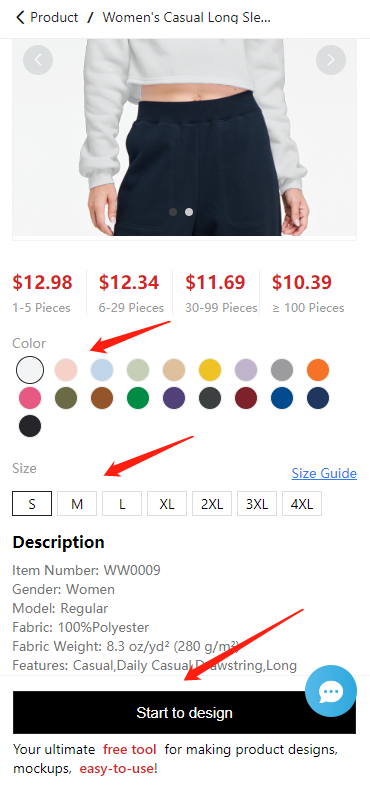The image size is (370, 793).
Task: Go back using the Product chevron
Action: pos(20,18)
